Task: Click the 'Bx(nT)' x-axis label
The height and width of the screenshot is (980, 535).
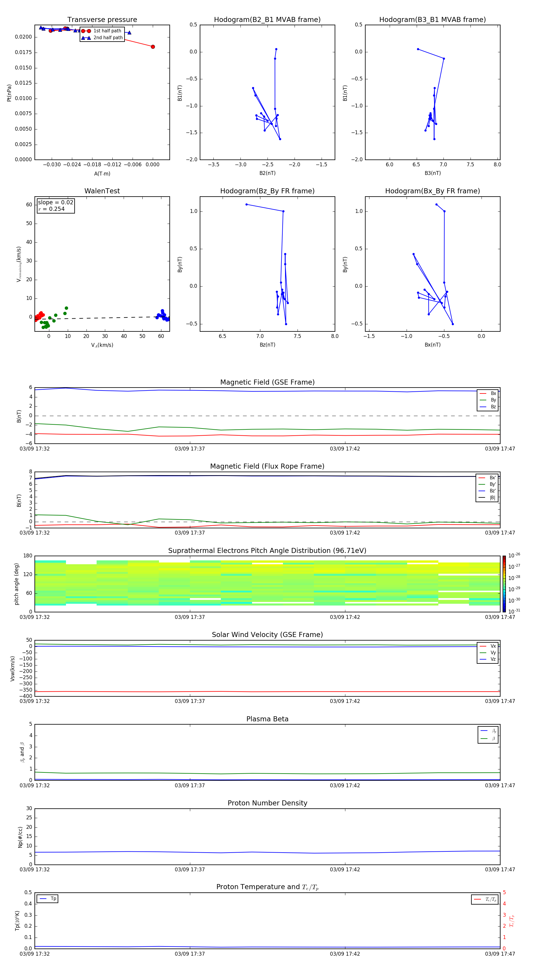Action: (432, 345)
